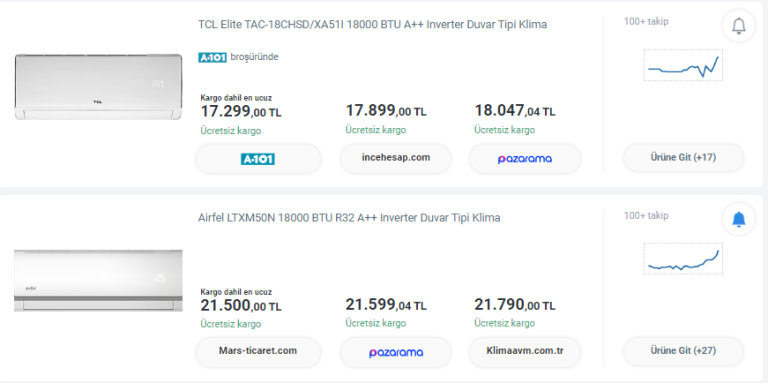Open TCL Elite TAC-18CHSD/XA51I product title
Viewport: 768px width, 383px height.
(372, 24)
